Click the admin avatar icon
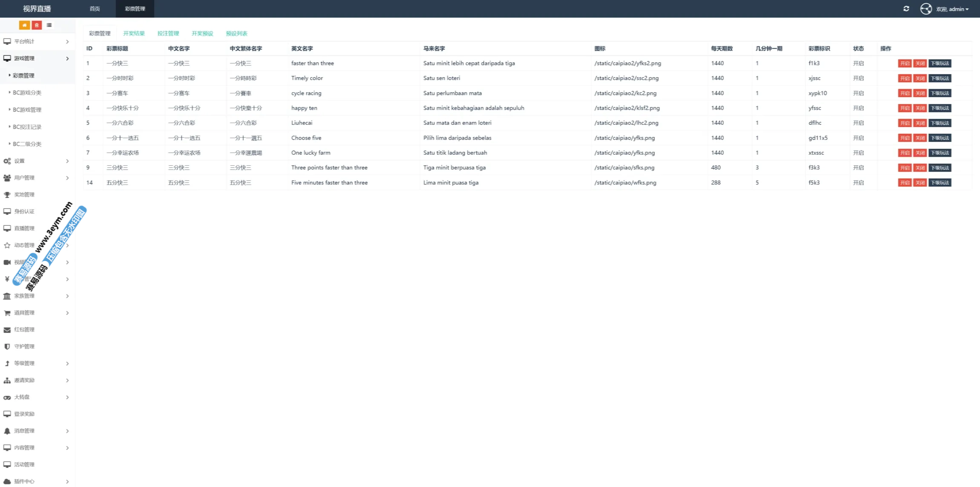This screenshot has width=980, height=487. (925, 9)
